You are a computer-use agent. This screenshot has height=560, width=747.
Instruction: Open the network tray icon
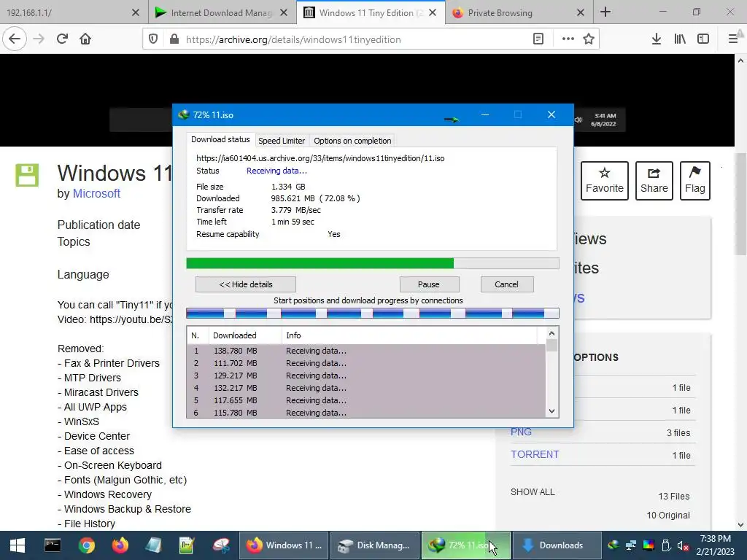coord(631,545)
